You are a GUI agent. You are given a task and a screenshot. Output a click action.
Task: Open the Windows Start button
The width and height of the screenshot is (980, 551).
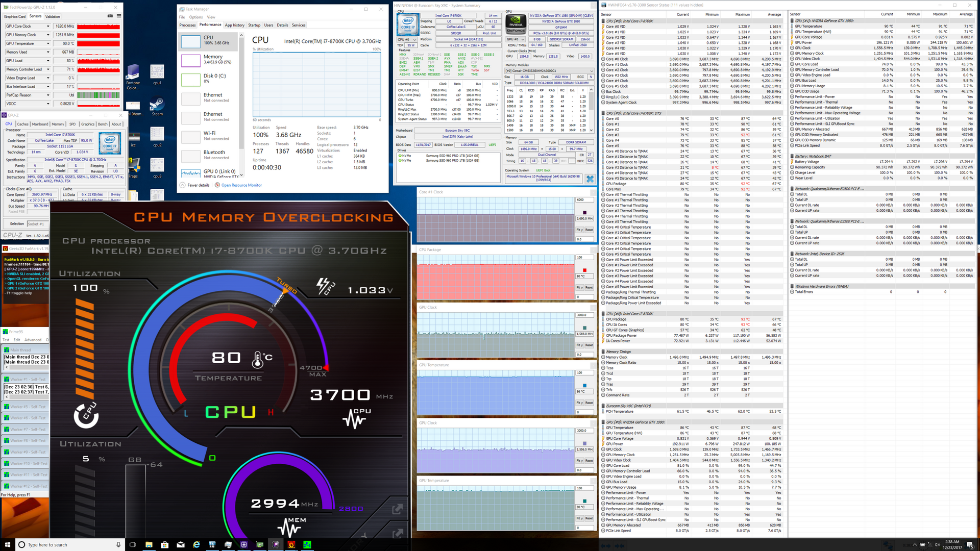[x=7, y=544]
